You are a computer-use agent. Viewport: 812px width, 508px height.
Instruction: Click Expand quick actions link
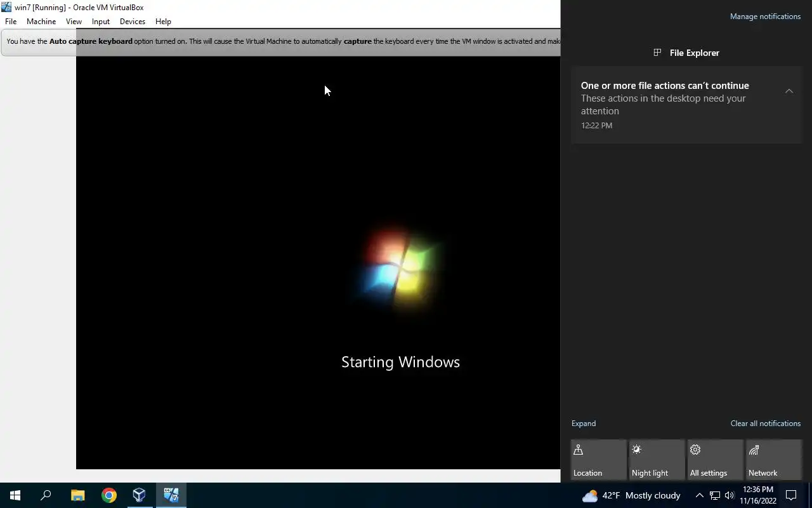click(584, 424)
